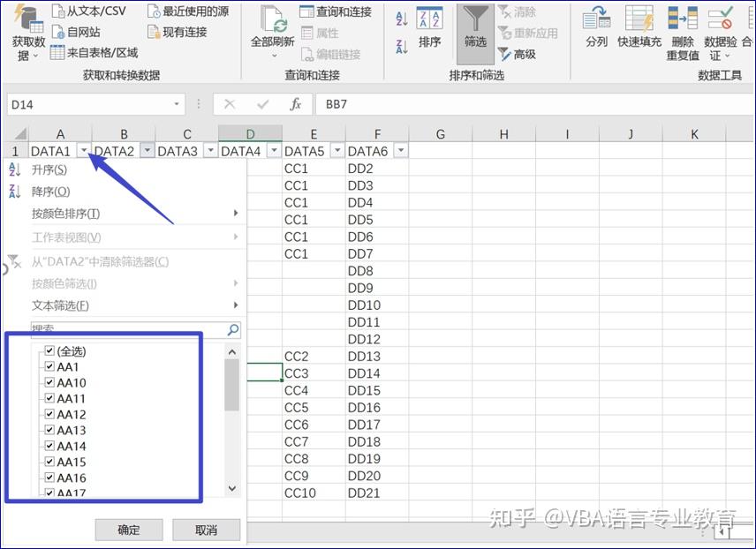This screenshot has width=756, height=549.
Task: Open the DATA5 column filter dropdown
Action: pos(337,151)
